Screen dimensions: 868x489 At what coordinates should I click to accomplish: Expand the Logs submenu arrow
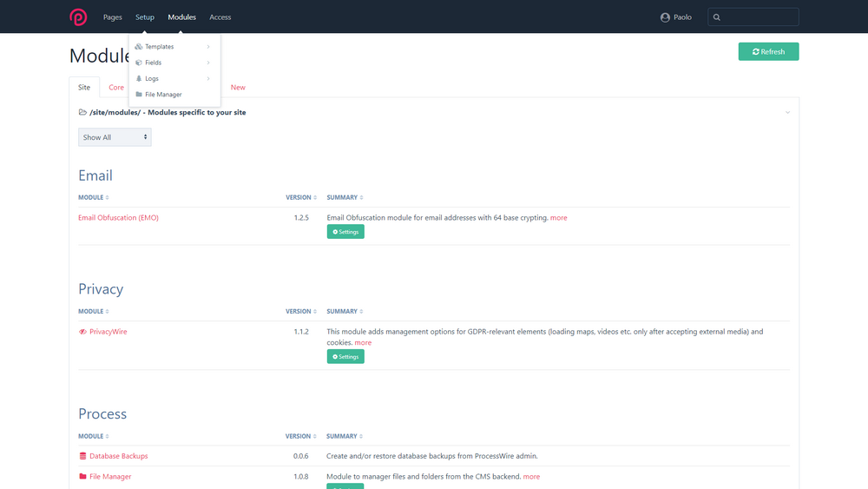click(208, 78)
